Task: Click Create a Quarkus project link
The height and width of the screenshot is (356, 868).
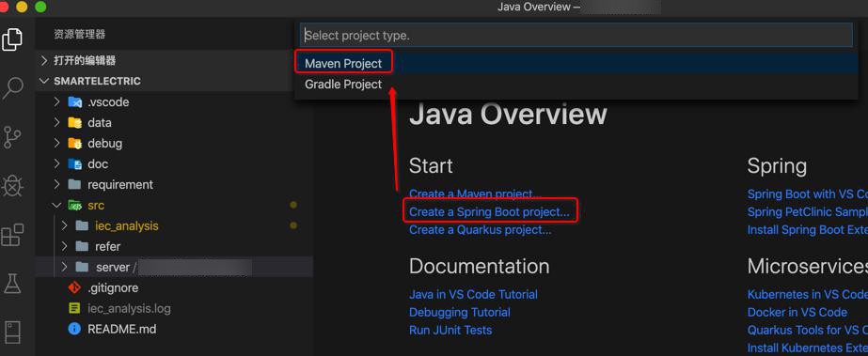Action: [480, 229]
